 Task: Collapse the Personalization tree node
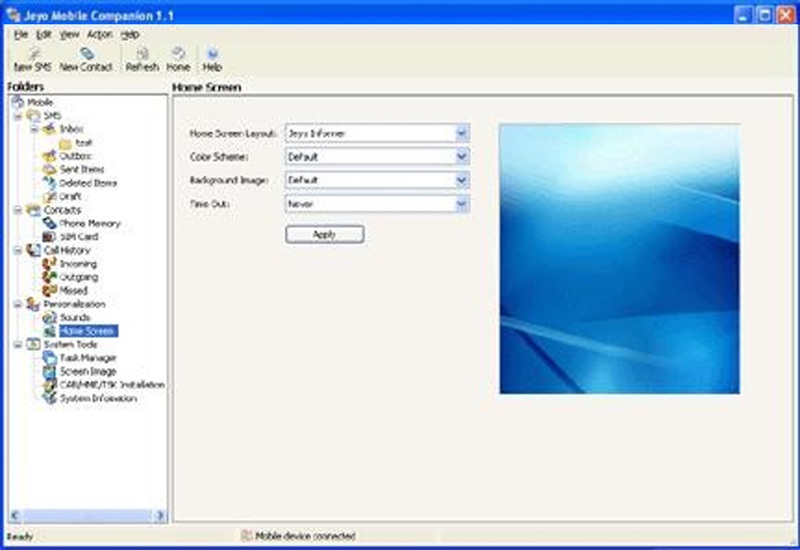pyautogui.click(x=18, y=304)
